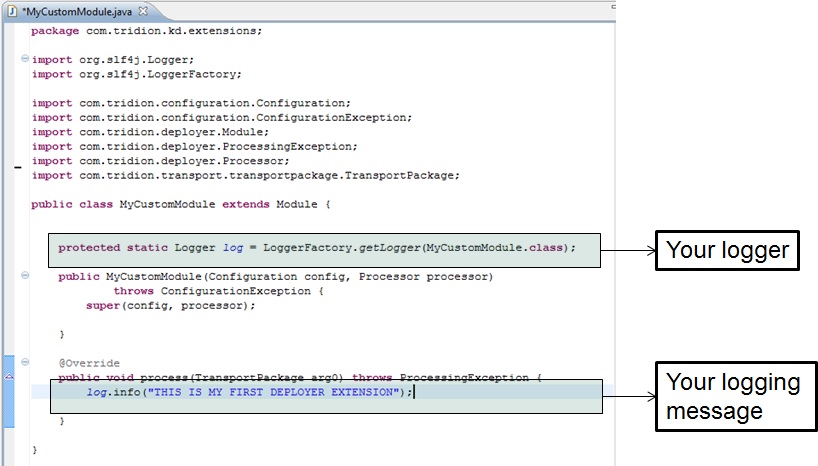Collapse the MyCustomModule constructor fold toggle
The height and width of the screenshot is (466, 818).
[x=24, y=277]
